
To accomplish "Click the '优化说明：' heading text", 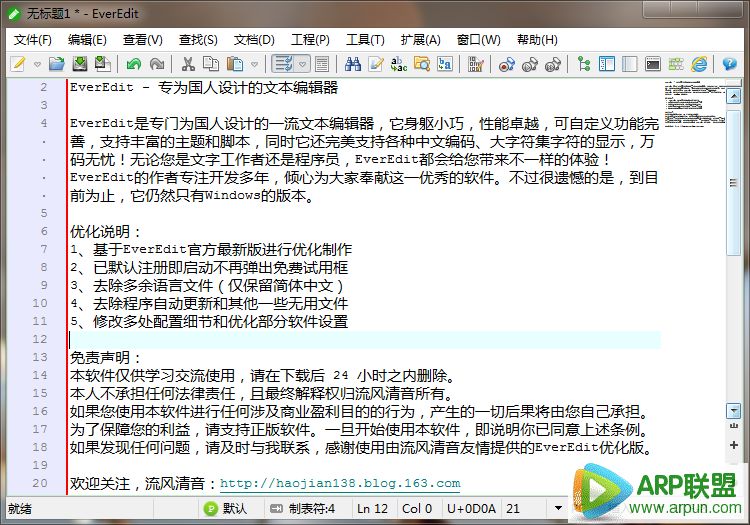I will pyautogui.click(x=106, y=232).
